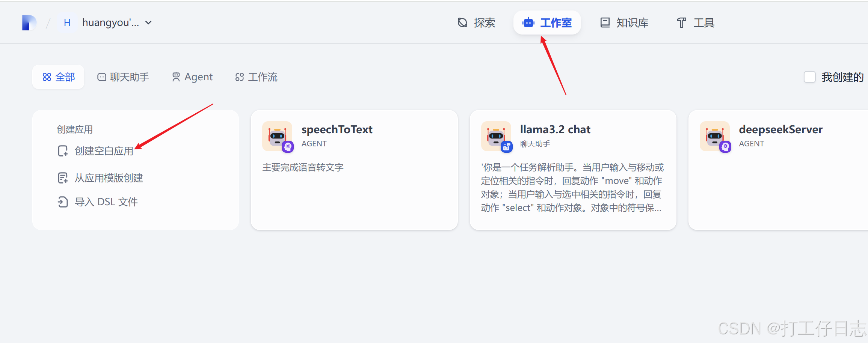The width and height of the screenshot is (868, 343).
Task: Click the 导入 DSL 文件 import icon
Action: coord(63,202)
